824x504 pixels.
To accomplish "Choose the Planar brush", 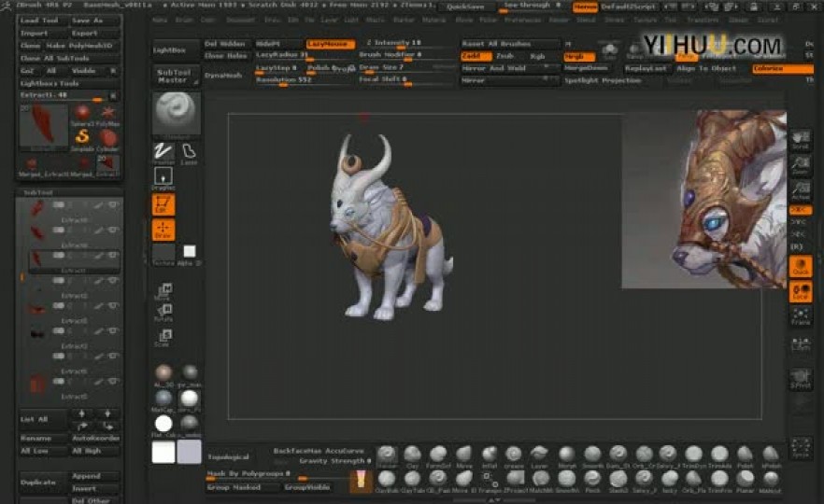I will pyautogui.click(x=746, y=482).
